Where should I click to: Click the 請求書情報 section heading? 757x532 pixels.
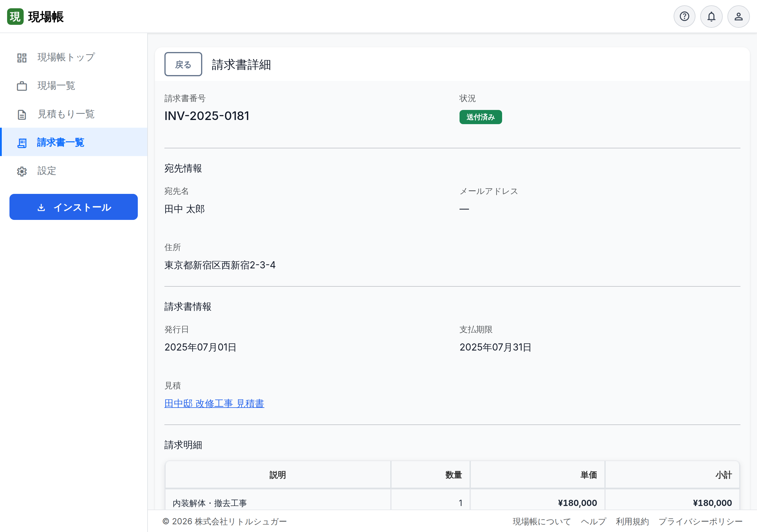[x=188, y=307]
